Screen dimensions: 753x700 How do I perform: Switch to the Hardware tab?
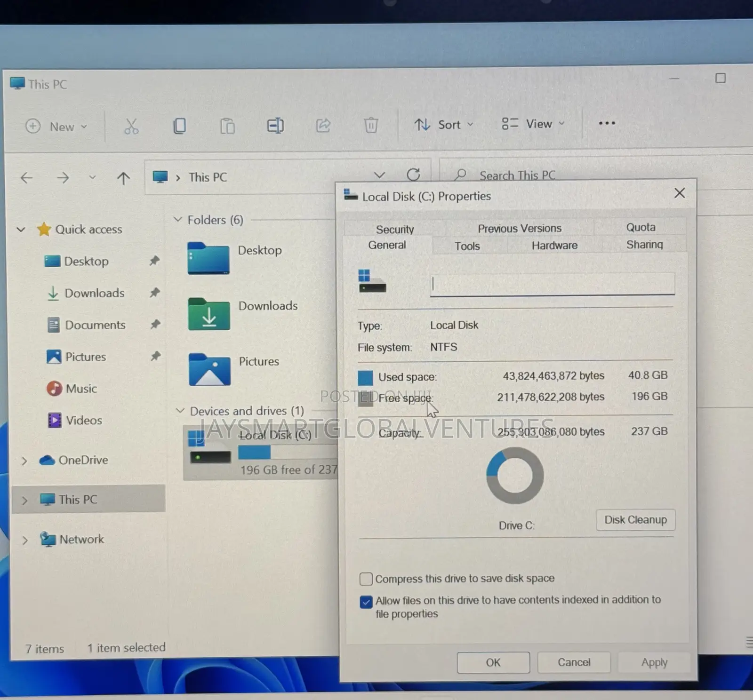tap(554, 246)
